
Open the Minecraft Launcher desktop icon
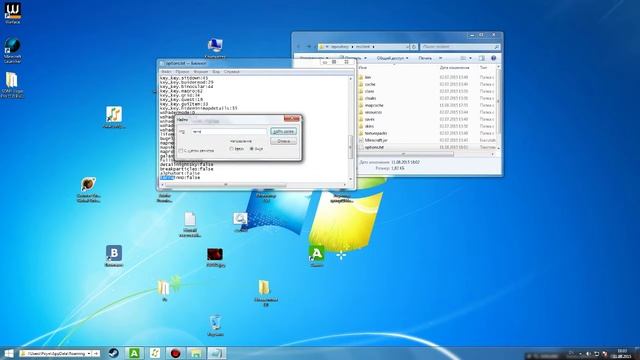pos(12,50)
